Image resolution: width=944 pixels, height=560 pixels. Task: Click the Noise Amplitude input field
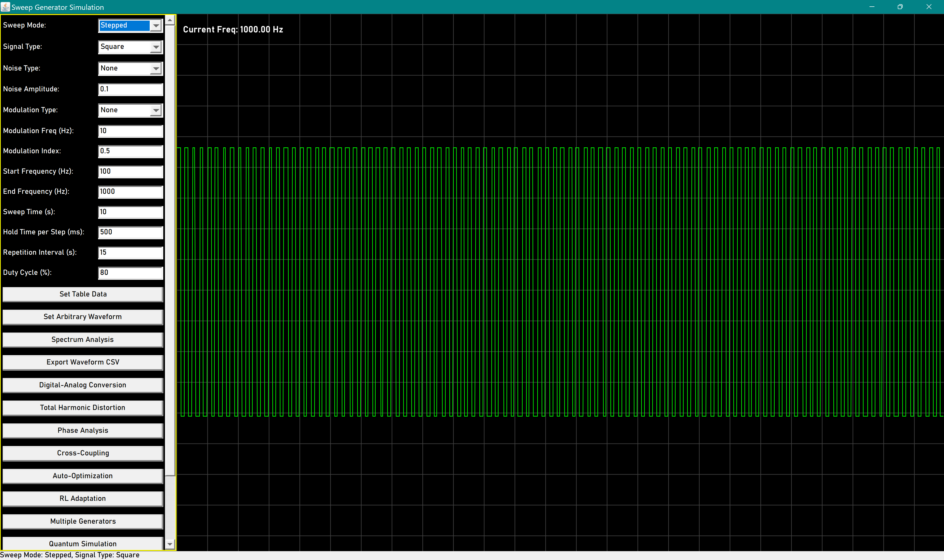pyautogui.click(x=130, y=89)
